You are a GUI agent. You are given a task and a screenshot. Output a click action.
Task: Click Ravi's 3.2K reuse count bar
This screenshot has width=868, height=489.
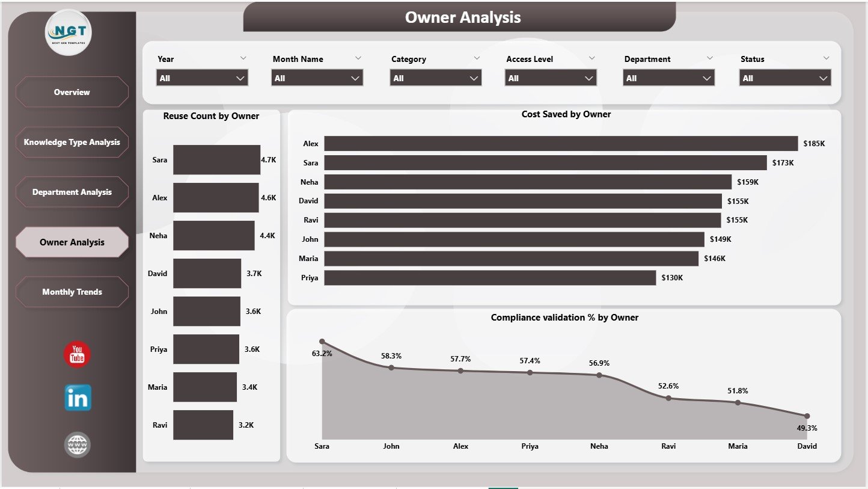[x=203, y=425]
